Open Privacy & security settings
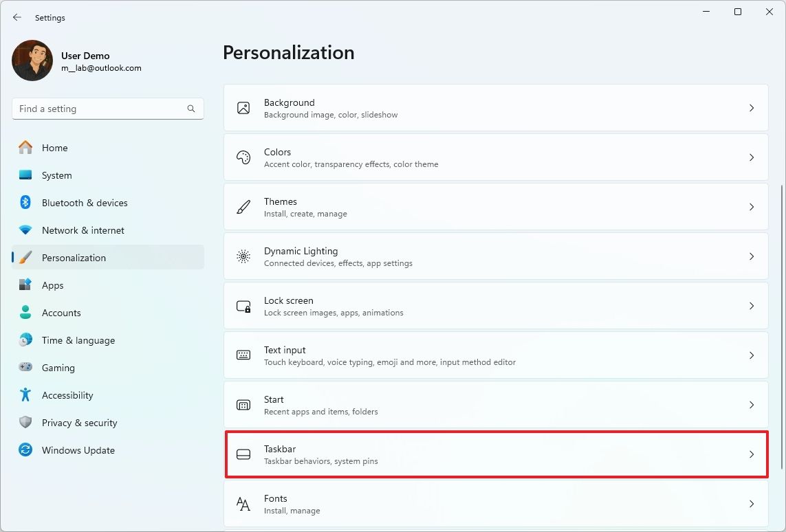This screenshot has width=786, height=532. click(x=79, y=423)
